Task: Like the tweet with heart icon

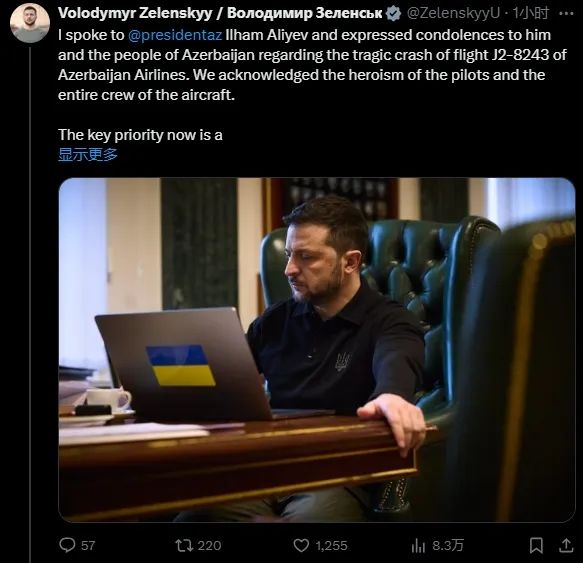Action: pyautogui.click(x=301, y=546)
